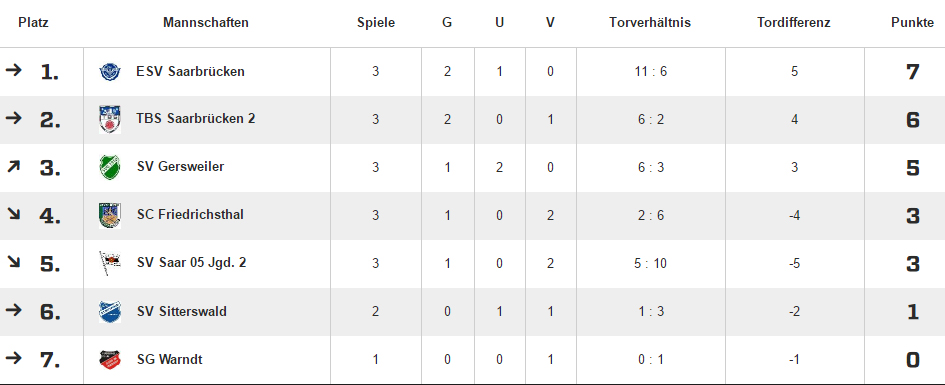Click the TBS Saarbrücken 2 club crest
This screenshot has width=945, height=385.
[x=110, y=119]
